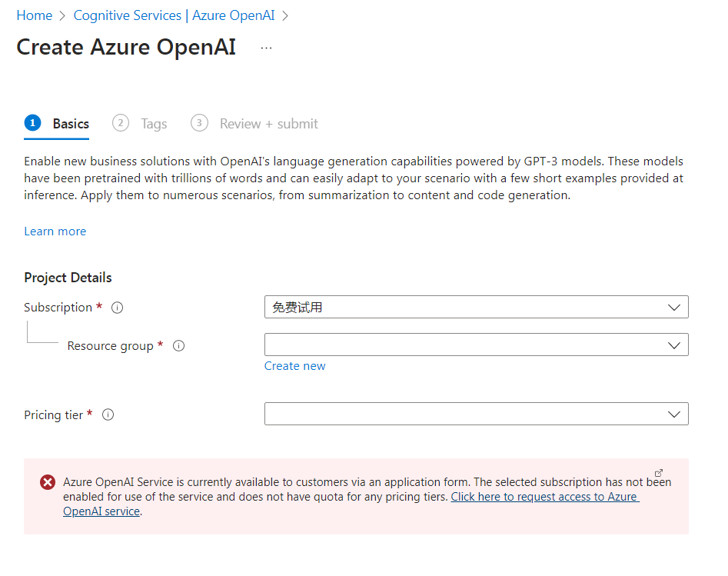
Task: Click the chevron after Home in the breadcrumb
Action: [62, 16]
